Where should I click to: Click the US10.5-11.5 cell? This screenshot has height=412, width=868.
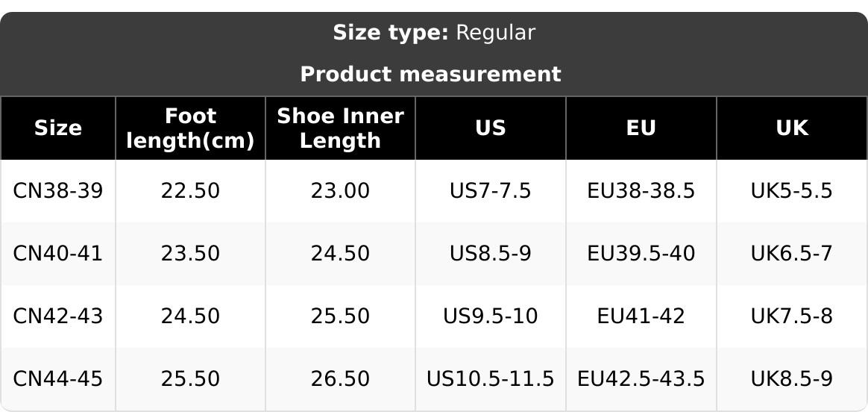tap(491, 379)
